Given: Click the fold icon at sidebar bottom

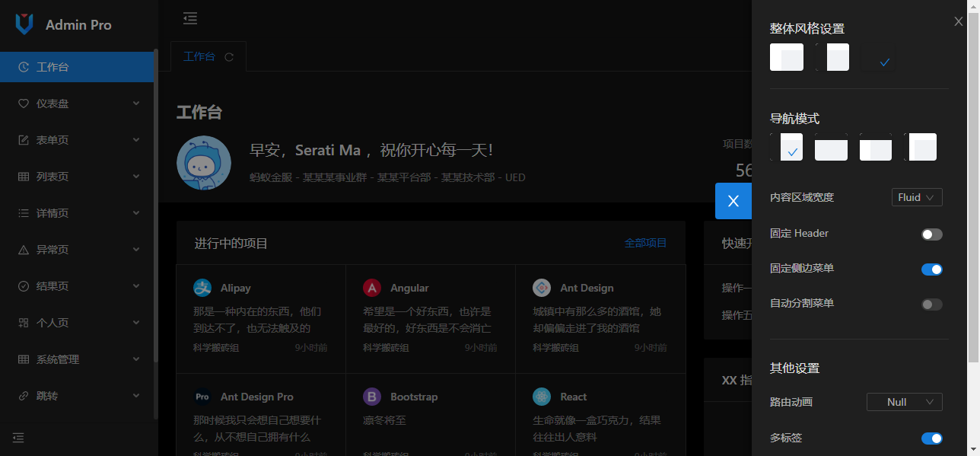Looking at the screenshot, I should tap(18, 438).
